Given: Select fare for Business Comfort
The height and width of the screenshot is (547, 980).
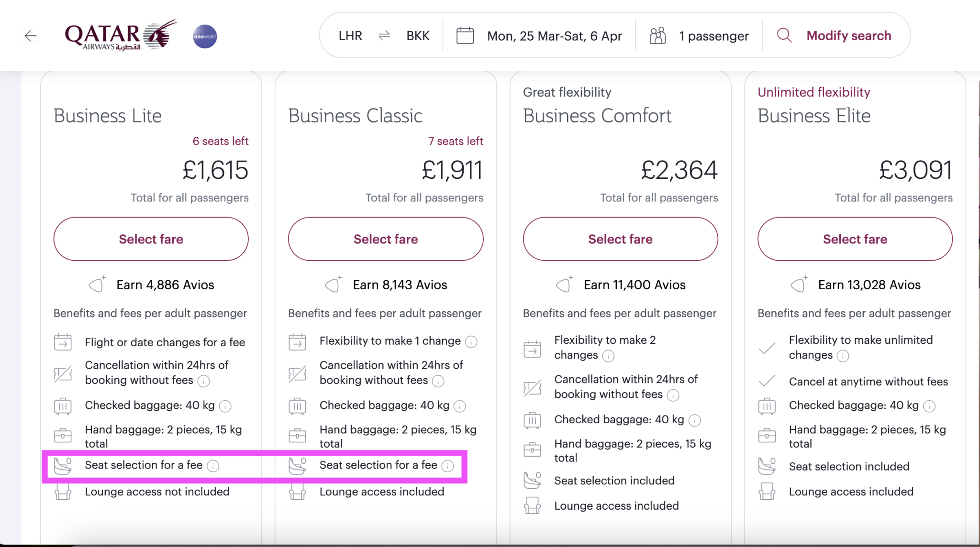Looking at the screenshot, I should (x=620, y=239).
